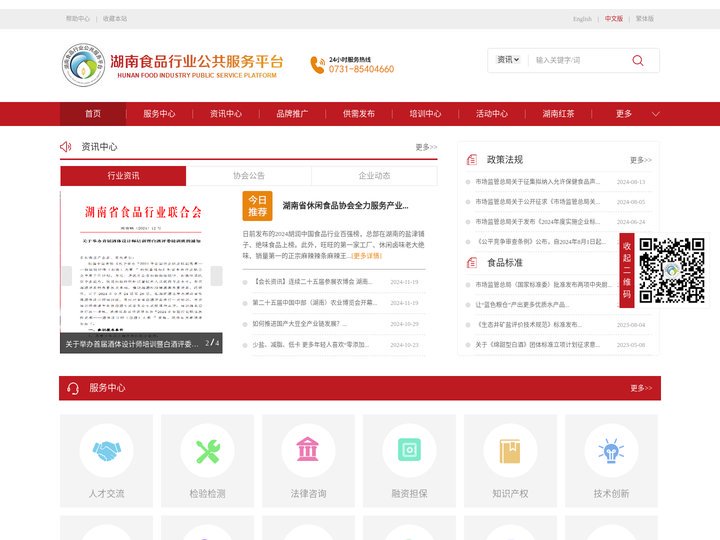Screen dimensions: 720x540
Task: Click the 收藏本站 link
Action: pos(115,19)
